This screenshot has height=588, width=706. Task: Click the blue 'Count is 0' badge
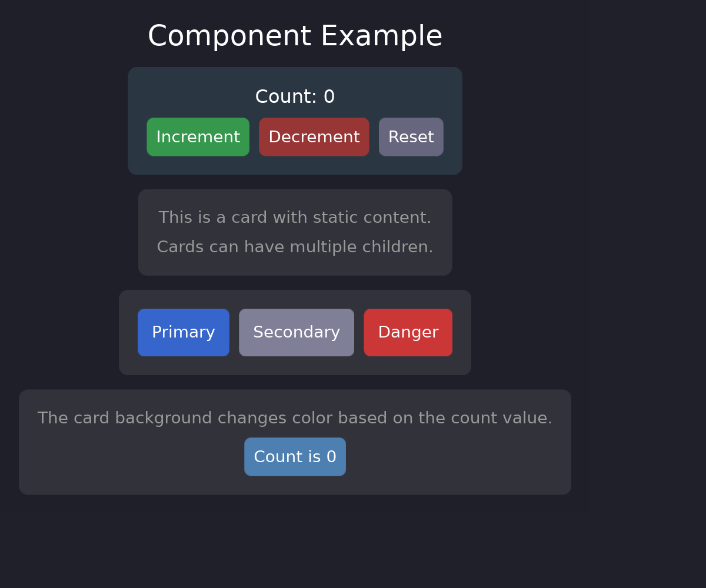click(x=295, y=456)
